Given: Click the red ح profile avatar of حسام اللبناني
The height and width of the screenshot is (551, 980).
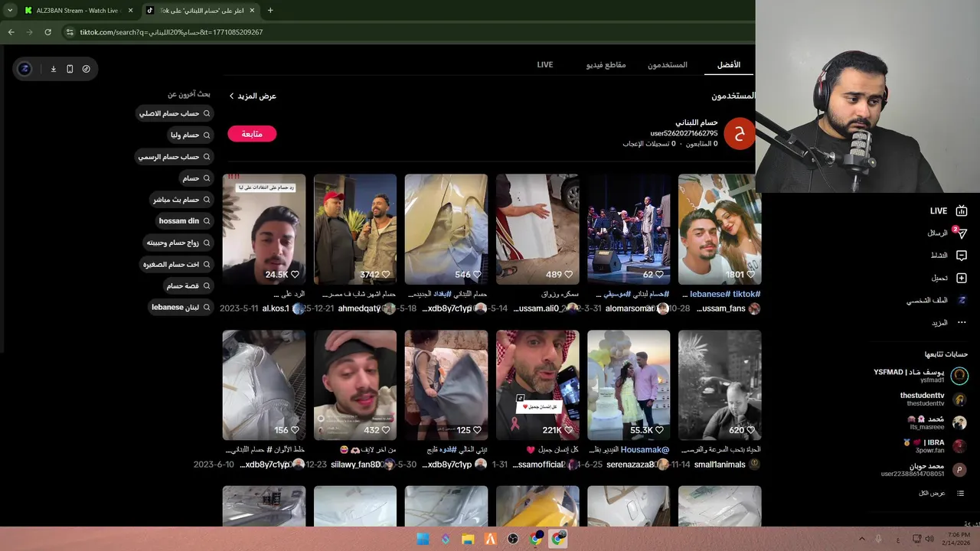Looking at the screenshot, I should (739, 134).
